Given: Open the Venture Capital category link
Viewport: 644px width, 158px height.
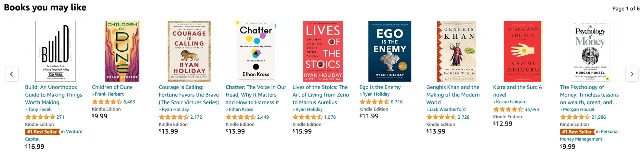Looking at the screenshot, I should tap(53, 135).
